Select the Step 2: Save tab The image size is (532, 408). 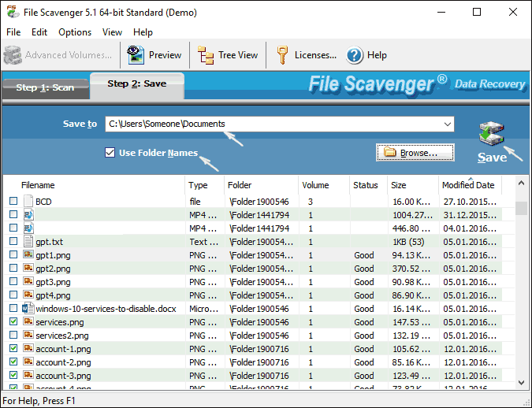137,85
